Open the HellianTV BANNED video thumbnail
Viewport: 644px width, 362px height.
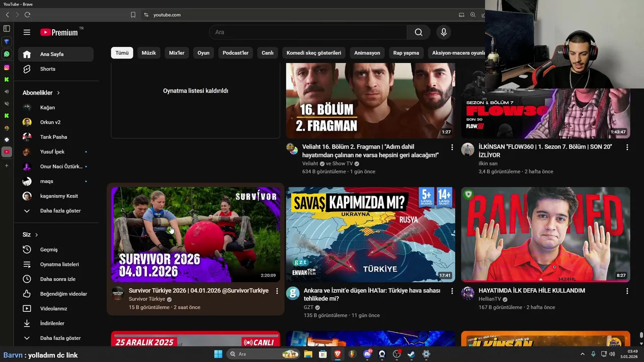point(546,235)
